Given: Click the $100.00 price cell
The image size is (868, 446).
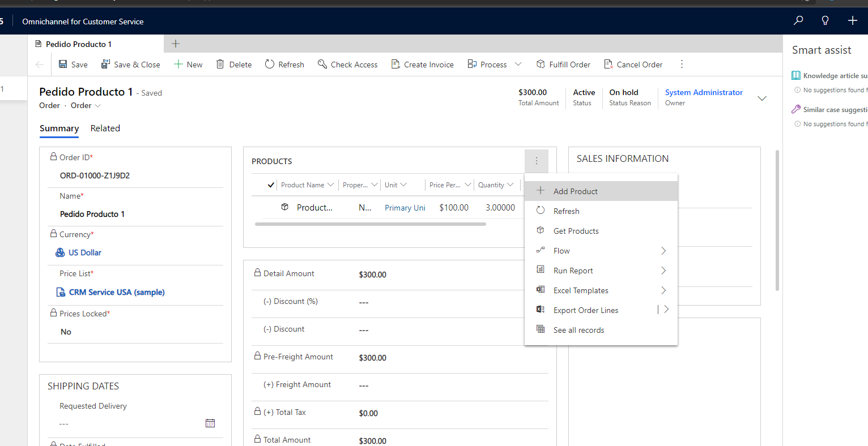Looking at the screenshot, I should tap(454, 208).
